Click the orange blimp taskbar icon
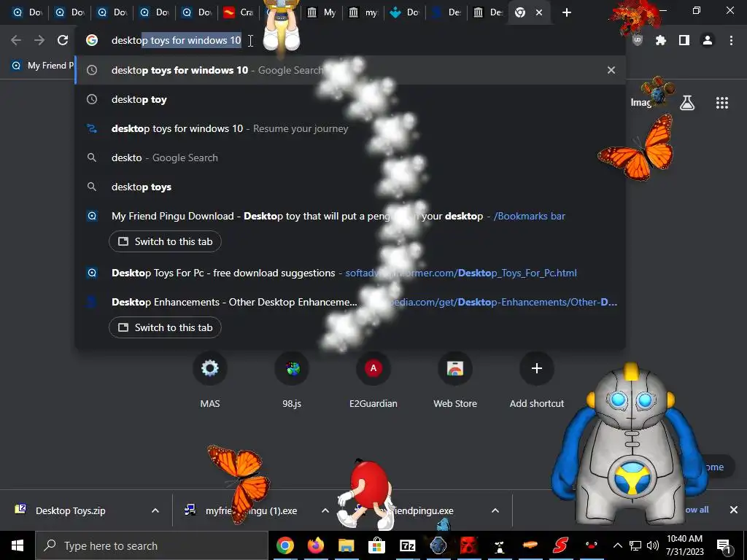Viewport: 747px width, 560px height. click(x=530, y=545)
